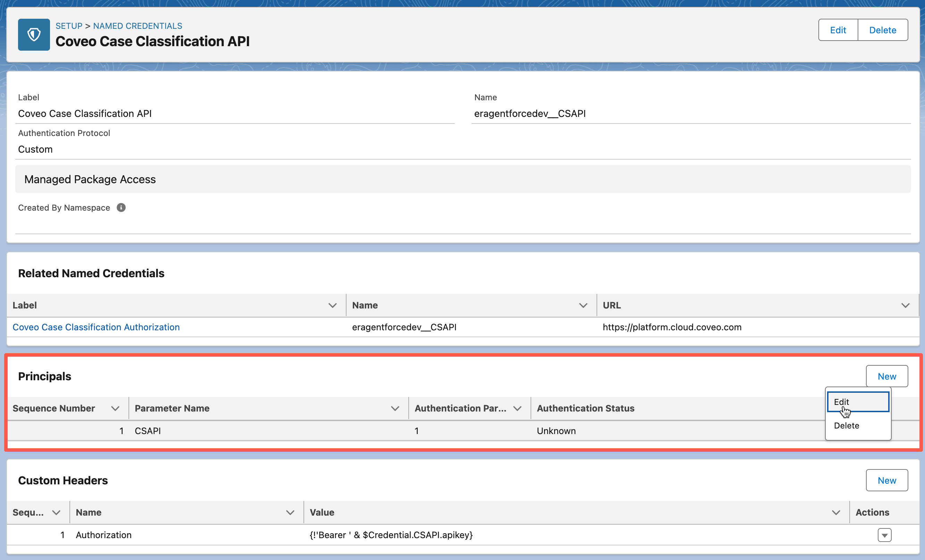Open the SETUP breadcrumb link
This screenshot has height=560, width=925.
[69, 26]
